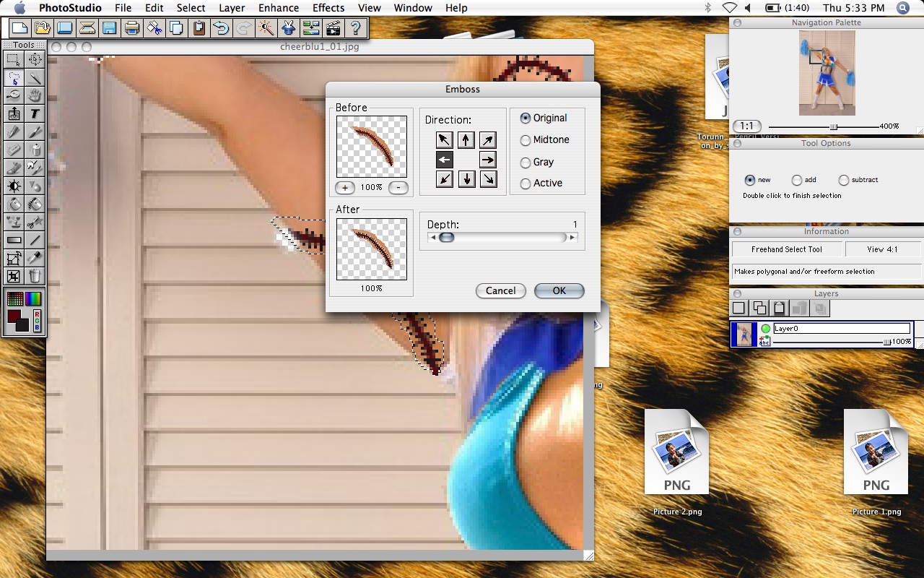
Task: Select the Freehand Select tool
Action: pyautogui.click(x=14, y=77)
